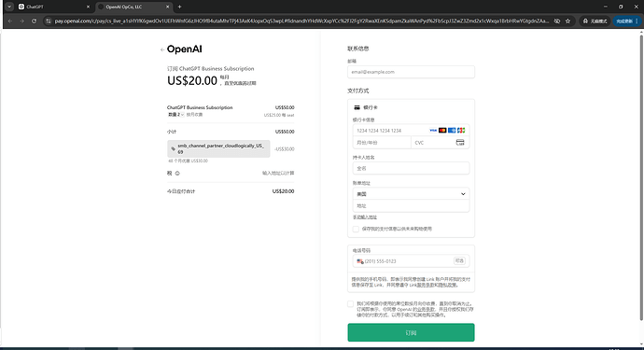Image resolution: width=644 pixels, height=350 pixels.
Task: Click the green 订阅 subscribe button
Action: 411,332
